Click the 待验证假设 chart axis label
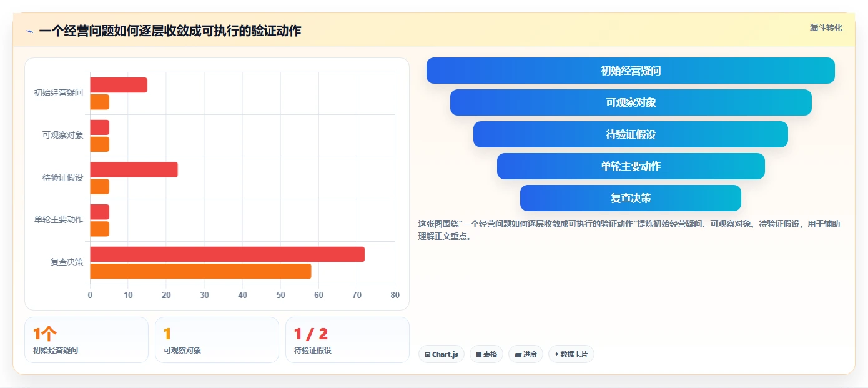This screenshot has width=868, height=388. click(62, 177)
